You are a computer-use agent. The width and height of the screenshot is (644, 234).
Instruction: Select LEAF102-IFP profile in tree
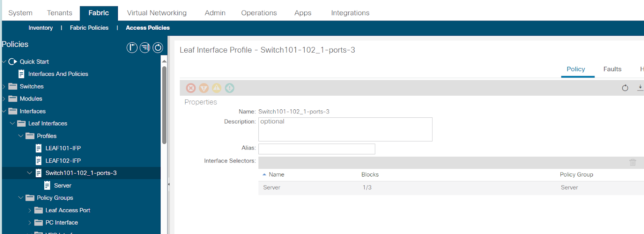coord(63,161)
